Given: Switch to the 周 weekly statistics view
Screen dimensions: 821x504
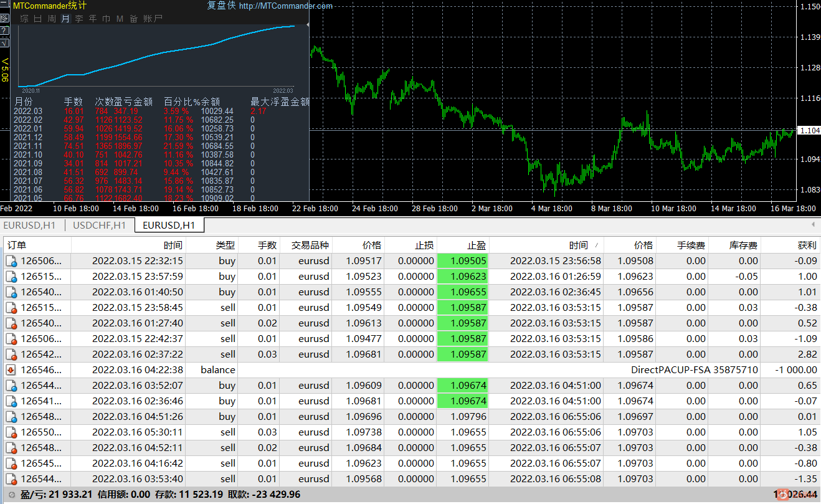Looking at the screenshot, I should (x=52, y=19).
